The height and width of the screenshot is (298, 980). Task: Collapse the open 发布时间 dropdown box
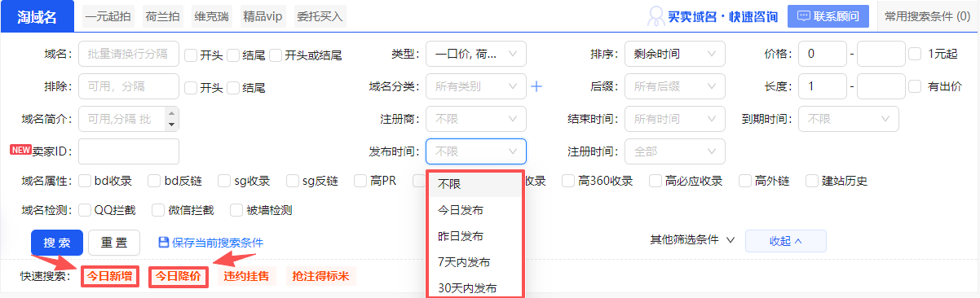(476, 151)
